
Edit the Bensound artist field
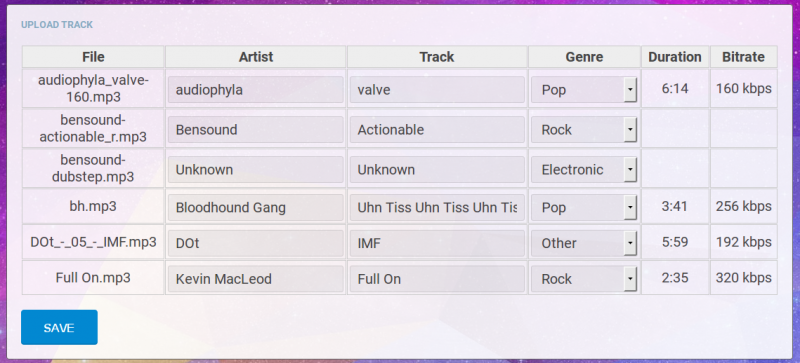point(256,130)
